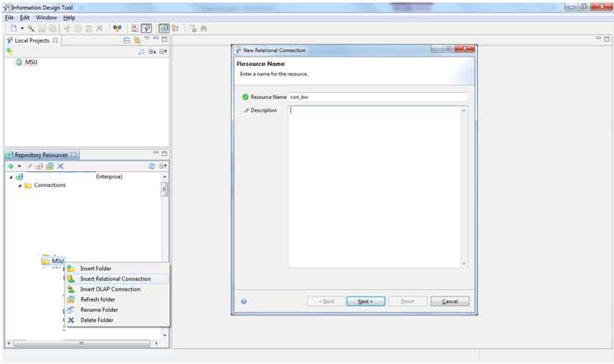Choose Delete Folder from context menu
The width and height of the screenshot is (614, 364).
click(x=117, y=320)
